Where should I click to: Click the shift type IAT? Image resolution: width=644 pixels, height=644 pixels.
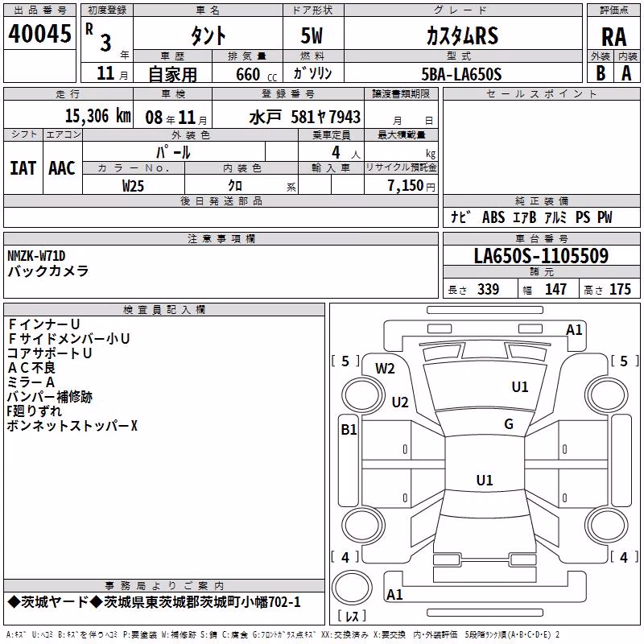pos(23,168)
